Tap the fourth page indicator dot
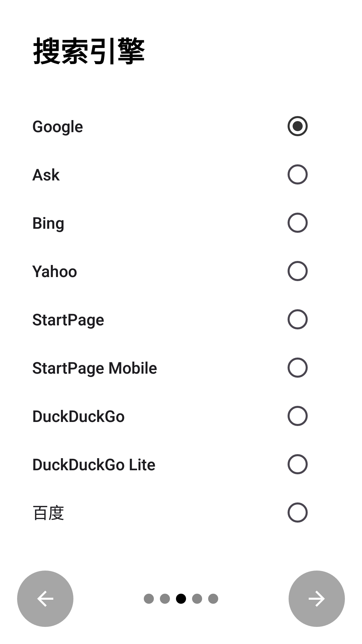 [197, 599]
